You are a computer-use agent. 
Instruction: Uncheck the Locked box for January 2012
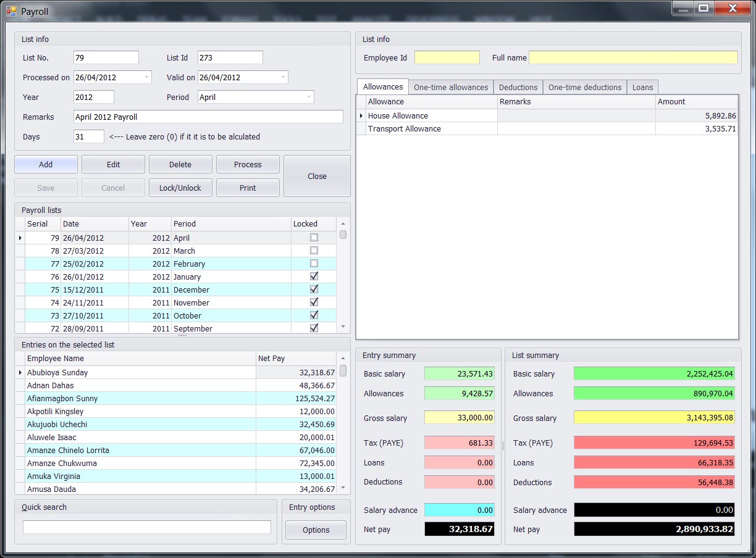click(314, 277)
